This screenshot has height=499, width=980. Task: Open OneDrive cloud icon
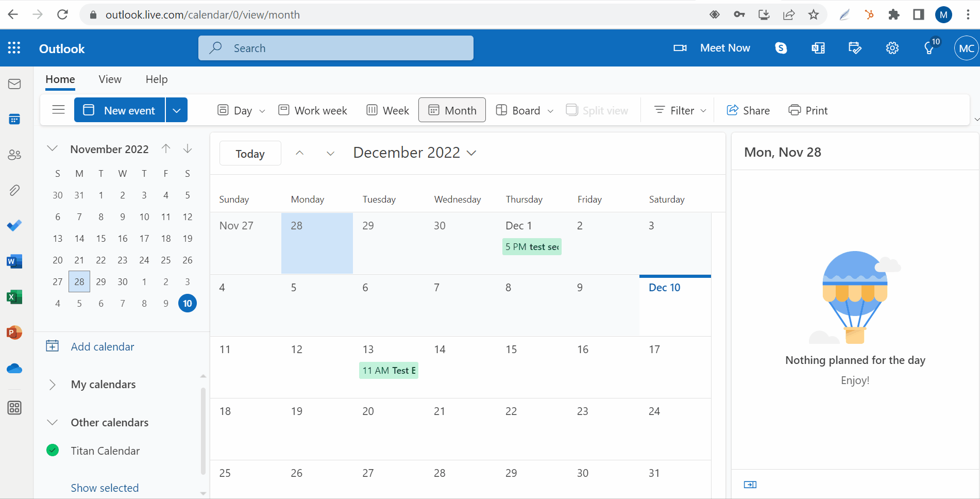tap(14, 369)
